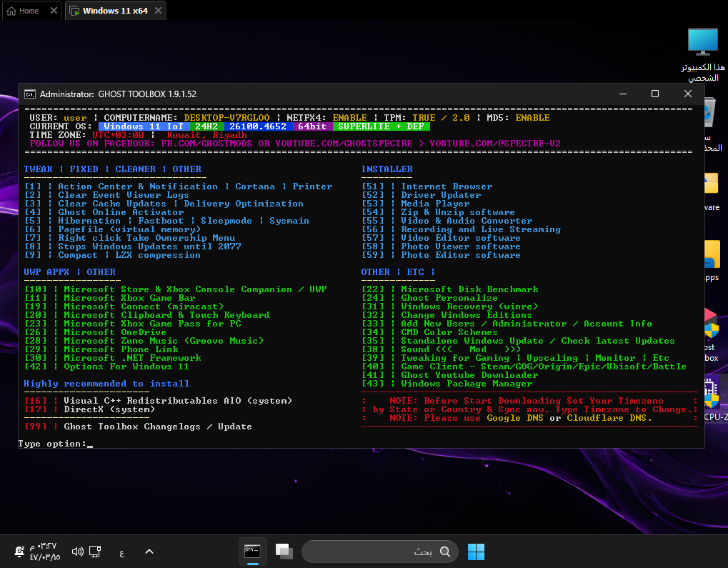Click 'CMD Color Schemes' entry
This screenshot has height=568, width=728.
coord(430,332)
